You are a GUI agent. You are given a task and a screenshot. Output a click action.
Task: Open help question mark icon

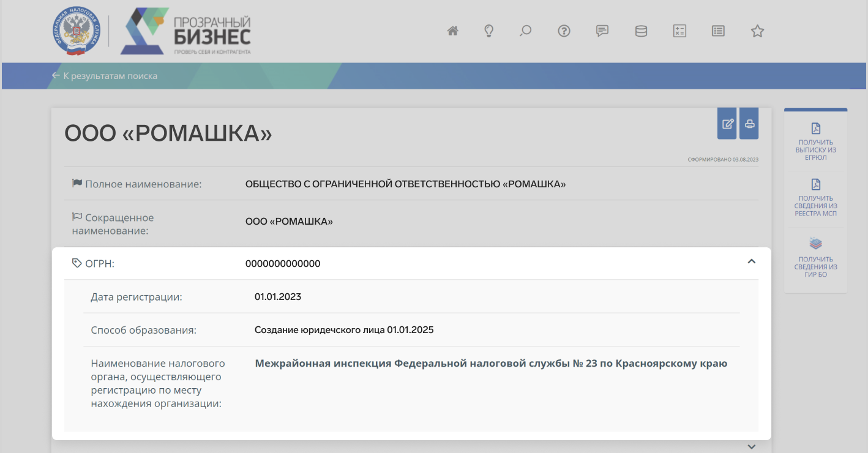(x=564, y=31)
